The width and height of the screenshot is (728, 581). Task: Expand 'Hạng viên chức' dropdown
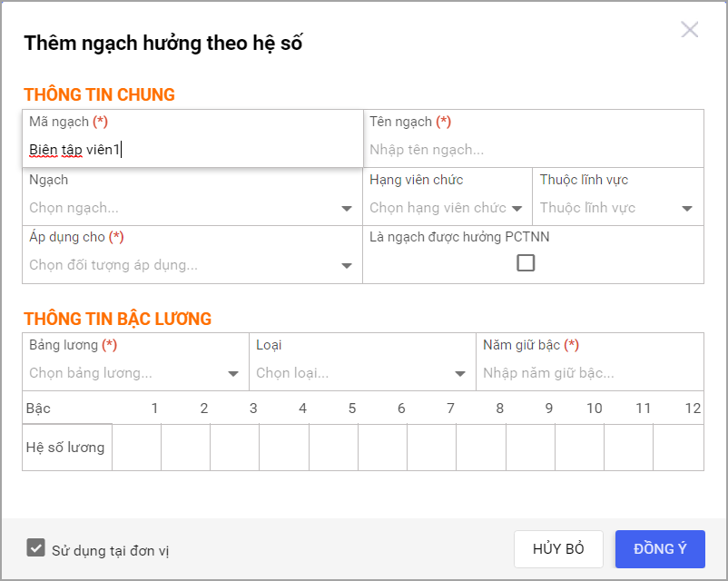pos(446,208)
